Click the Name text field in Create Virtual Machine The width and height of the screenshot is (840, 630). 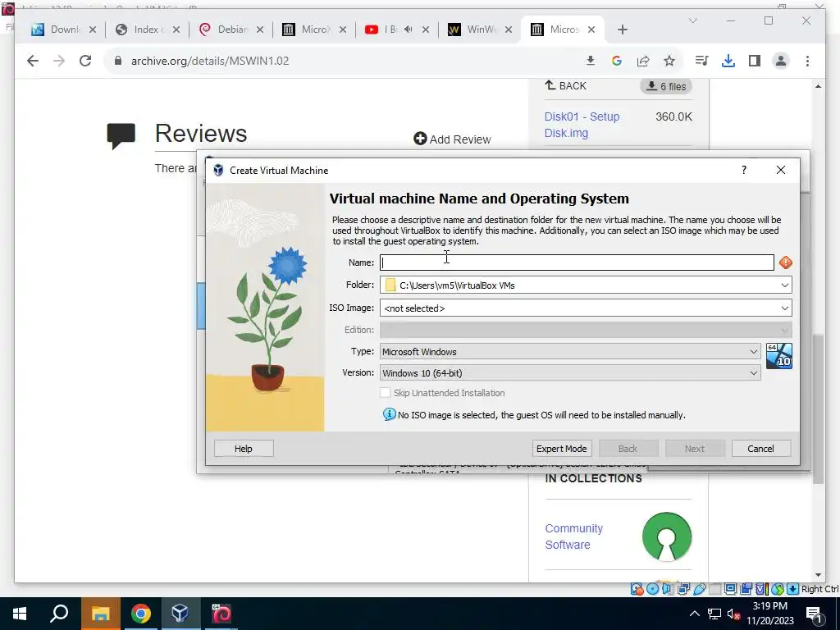pos(577,262)
